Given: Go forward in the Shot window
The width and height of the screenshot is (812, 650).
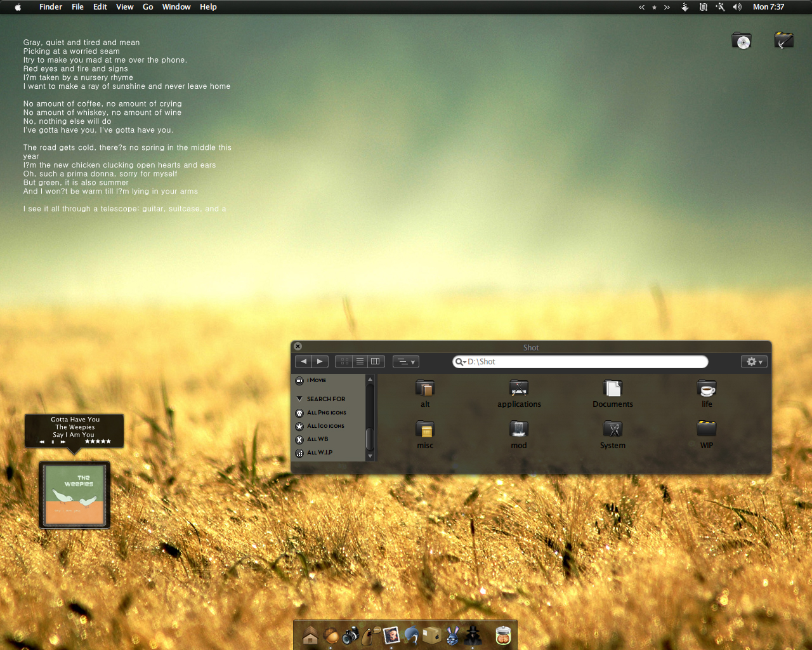Looking at the screenshot, I should pyautogui.click(x=320, y=361).
